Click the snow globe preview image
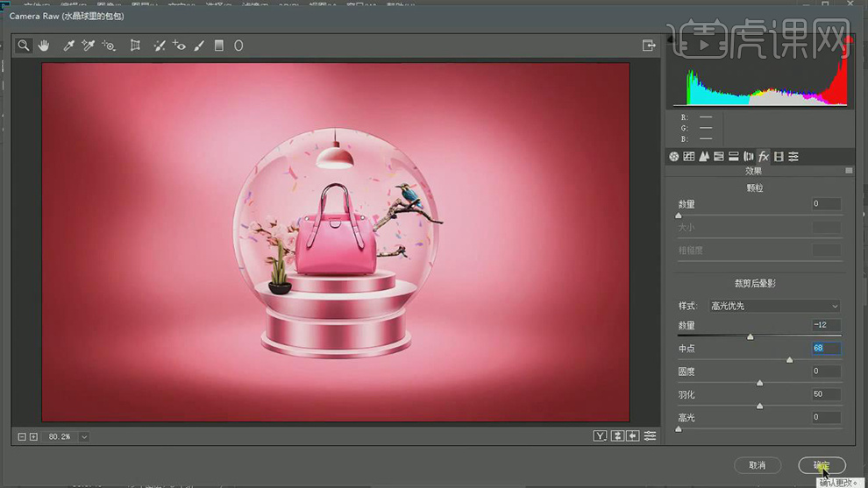Image resolution: width=868 pixels, height=488 pixels. click(336, 243)
